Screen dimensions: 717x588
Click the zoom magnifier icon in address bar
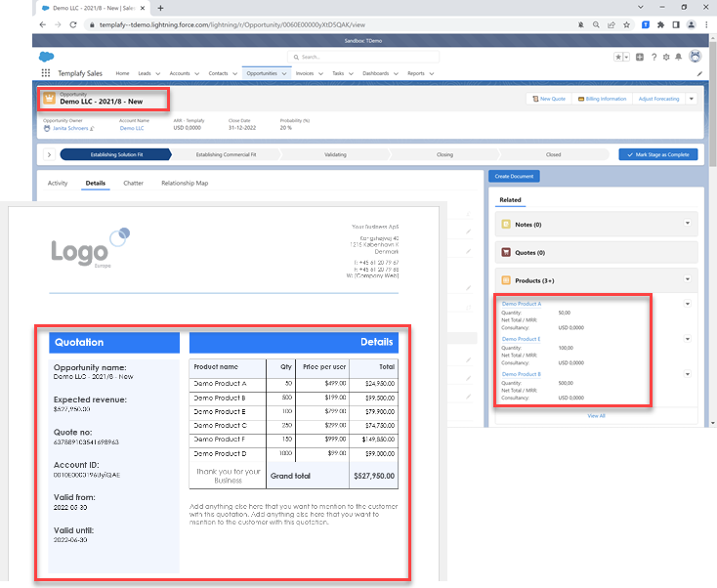[x=596, y=24]
